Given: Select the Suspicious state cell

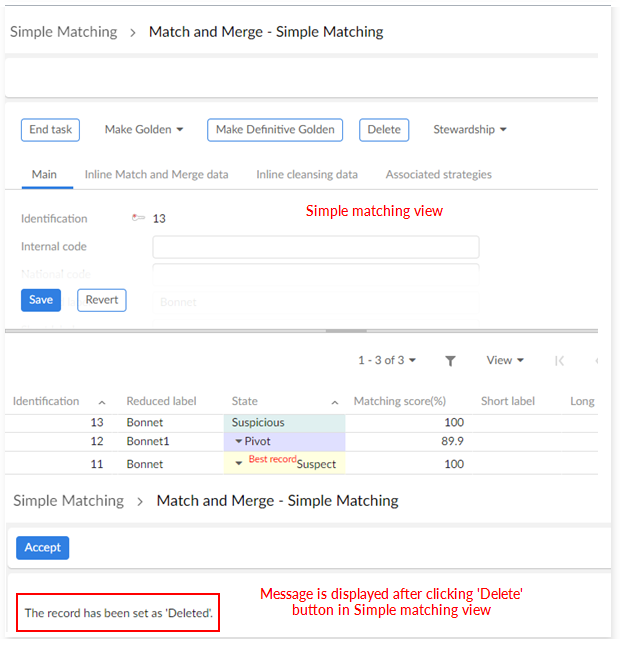Looking at the screenshot, I should pos(284,423).
